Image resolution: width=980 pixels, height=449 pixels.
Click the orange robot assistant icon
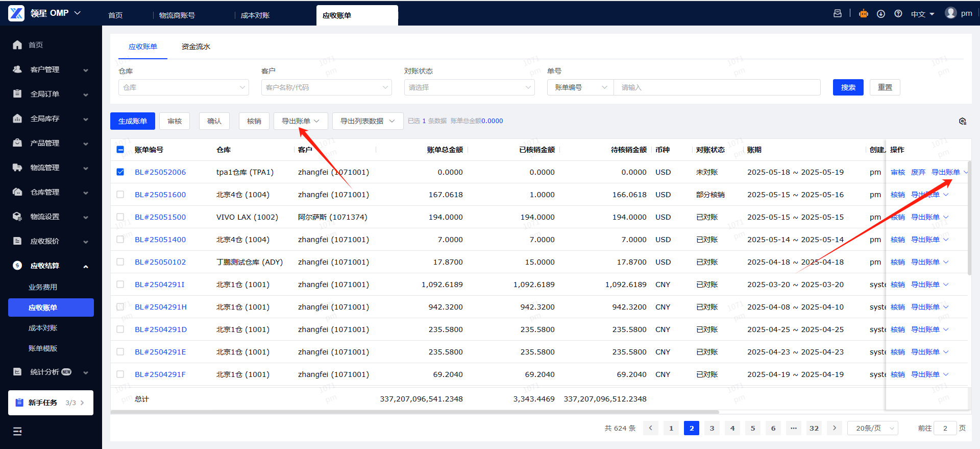864,14
